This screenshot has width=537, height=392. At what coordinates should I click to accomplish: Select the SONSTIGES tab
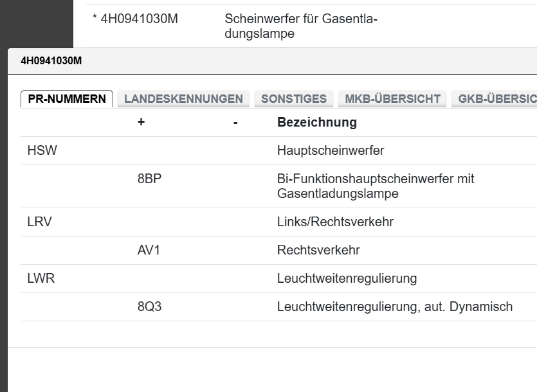point(293,98)
